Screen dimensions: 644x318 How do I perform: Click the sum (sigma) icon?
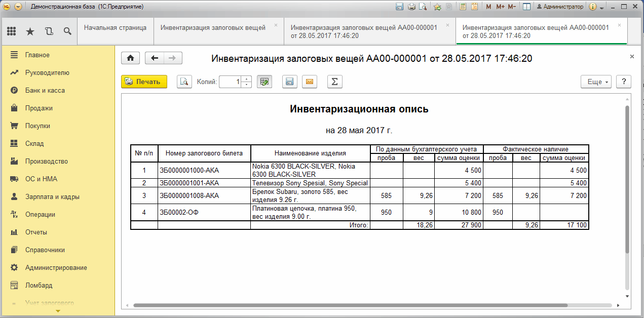click(334, 82)
